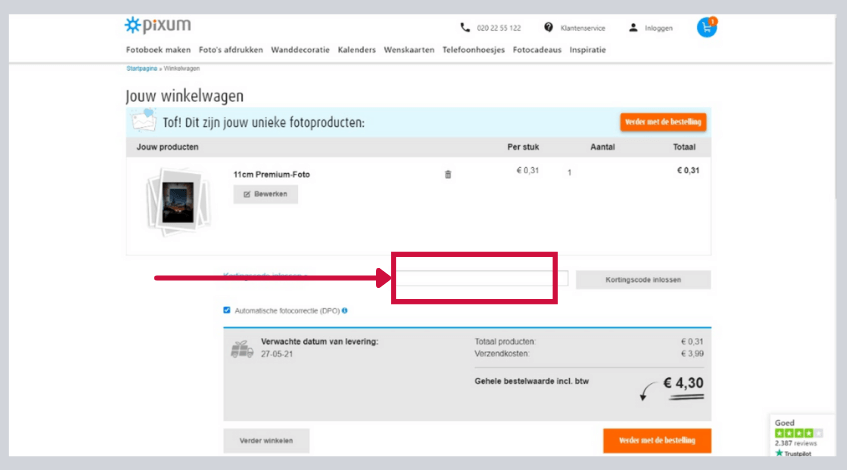Screen dimensions: 847x470
Task: Click the Startpagina breadcrumb link
Action: pos(141,68)
